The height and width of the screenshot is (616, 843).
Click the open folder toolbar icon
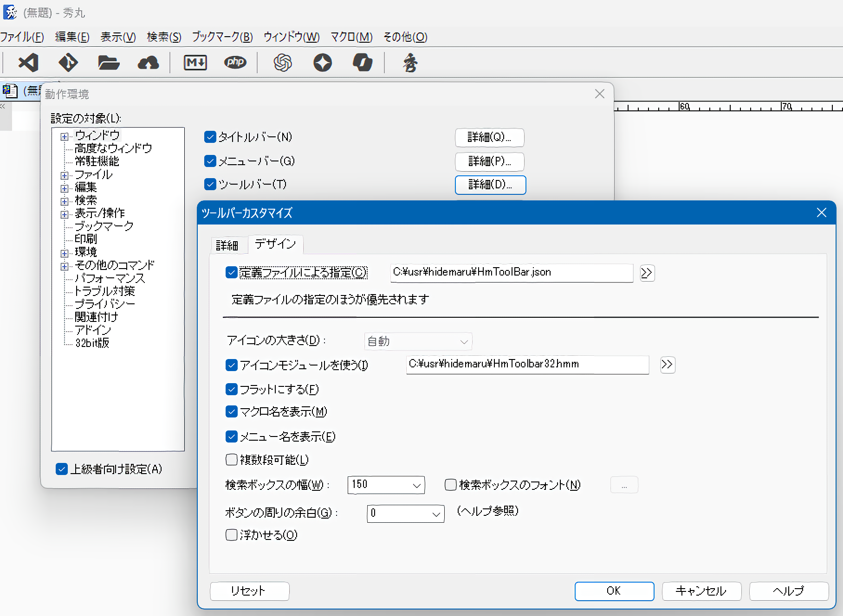[109, 63]
